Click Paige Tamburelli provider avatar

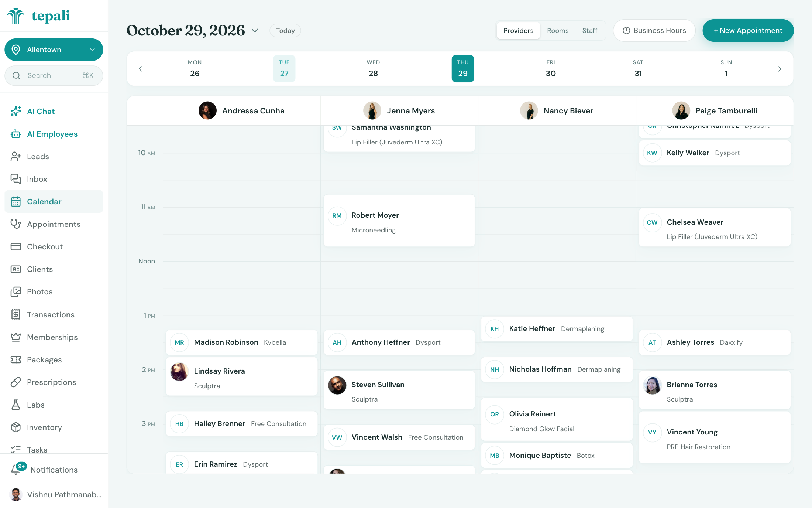(681, 111)
